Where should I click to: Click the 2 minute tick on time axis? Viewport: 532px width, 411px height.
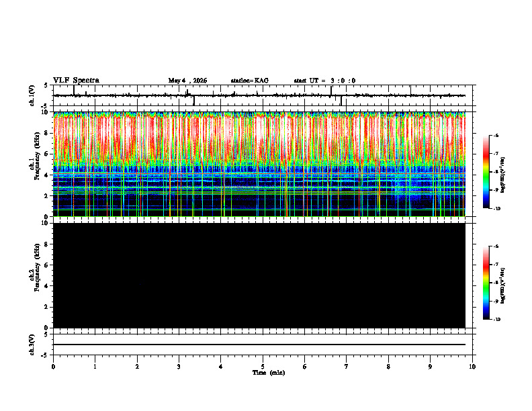click(137, 367)
